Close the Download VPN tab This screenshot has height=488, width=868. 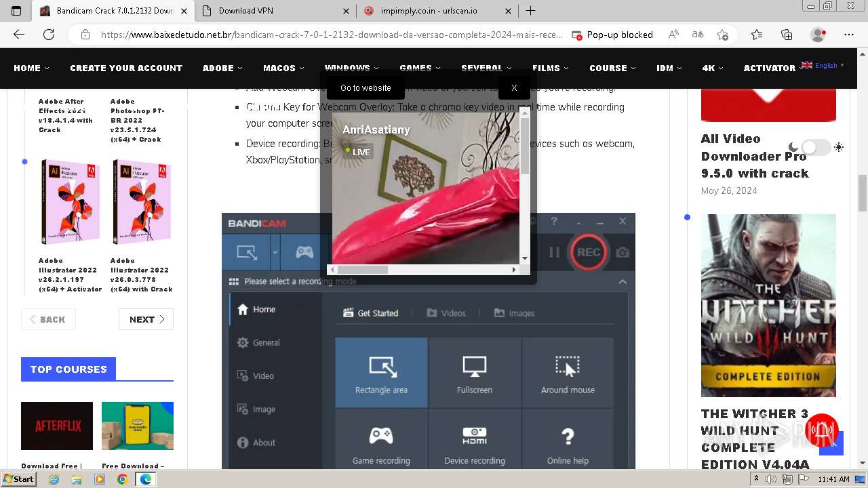tap(346, 11)
